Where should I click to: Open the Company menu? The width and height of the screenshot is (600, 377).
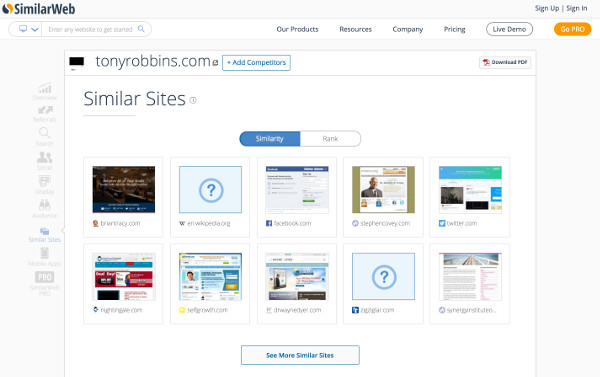[x=408, y=29]
